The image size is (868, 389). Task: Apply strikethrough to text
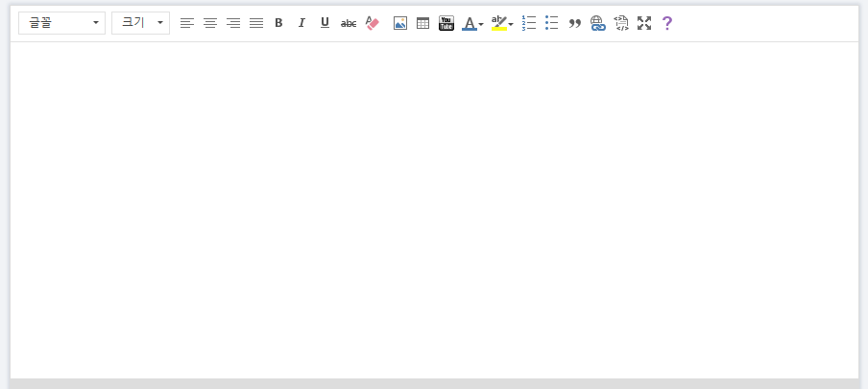pyautogui.click(x=349, y=23)
